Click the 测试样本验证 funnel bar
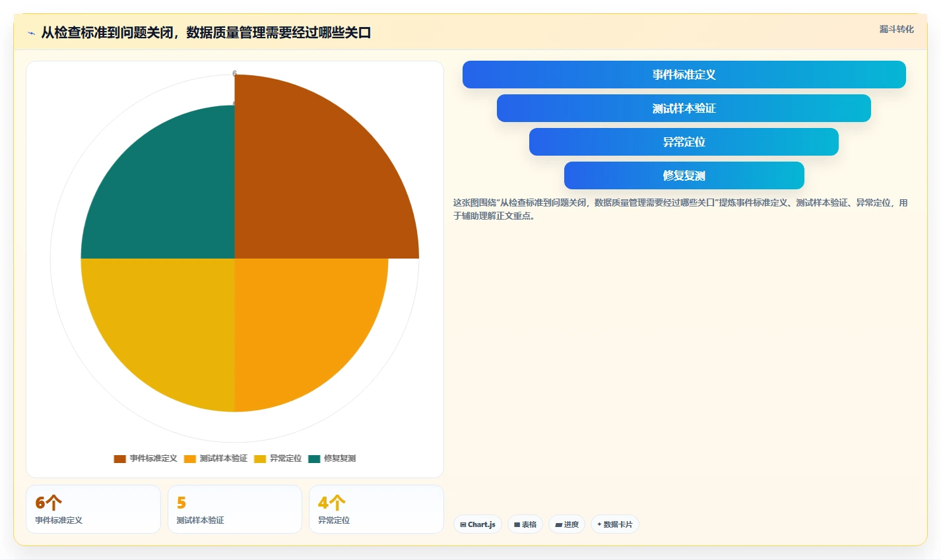Viewport: 941px width, 560px height. (684, 108)
